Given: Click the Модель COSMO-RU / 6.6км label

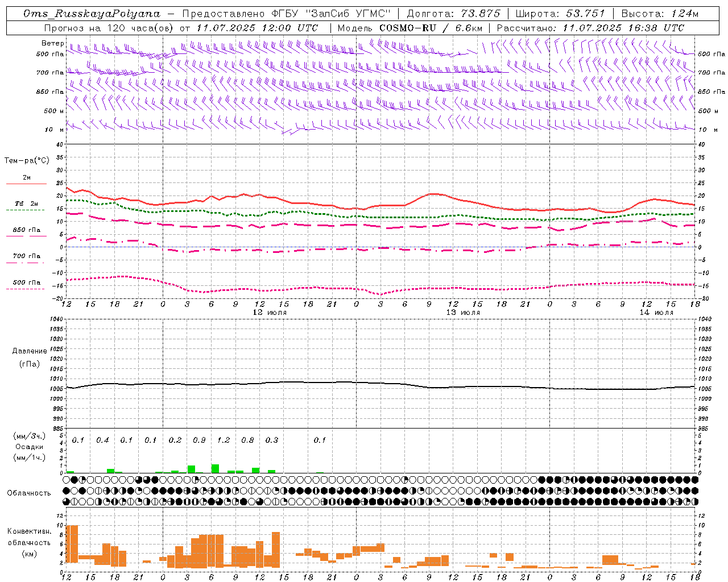Looking at the screenshot, I should click(410, 28).
